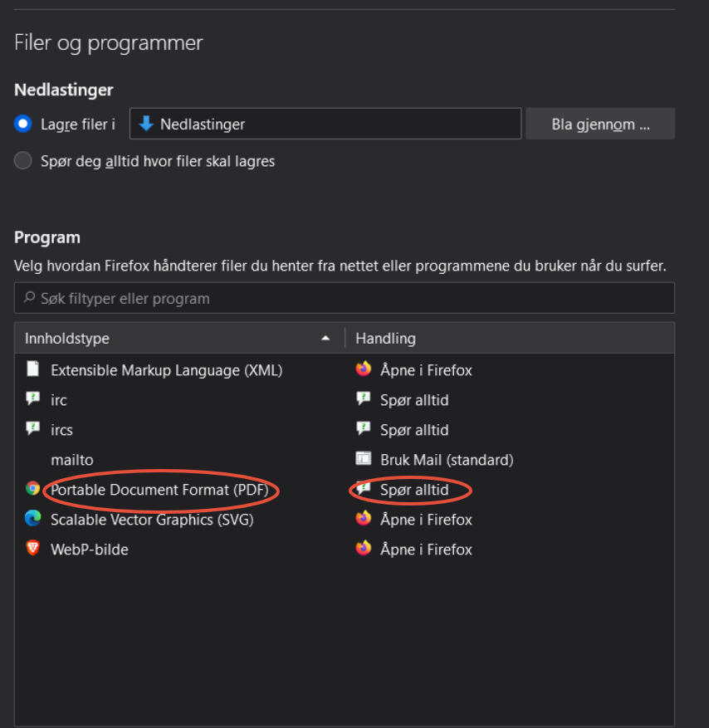Select the "Lagre filer i" radio button

[23, 124]
